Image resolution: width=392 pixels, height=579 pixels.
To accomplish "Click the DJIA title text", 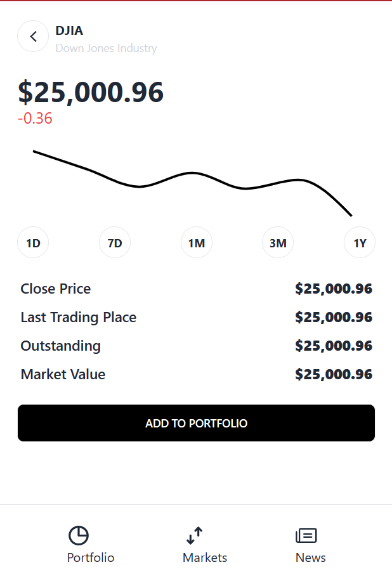I will (69, 30).
